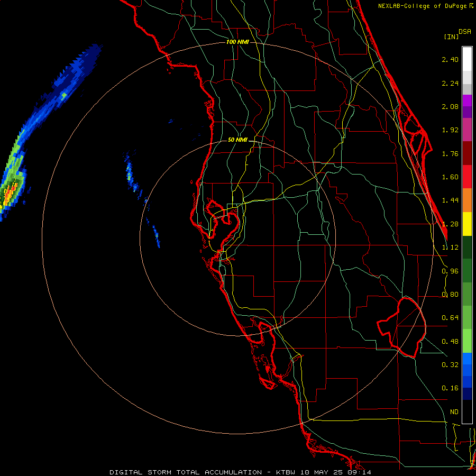The height and width of the screenshot is (476, 476).
Task: Select the 1.76 legend value
Action: click(x=450, y=153)
